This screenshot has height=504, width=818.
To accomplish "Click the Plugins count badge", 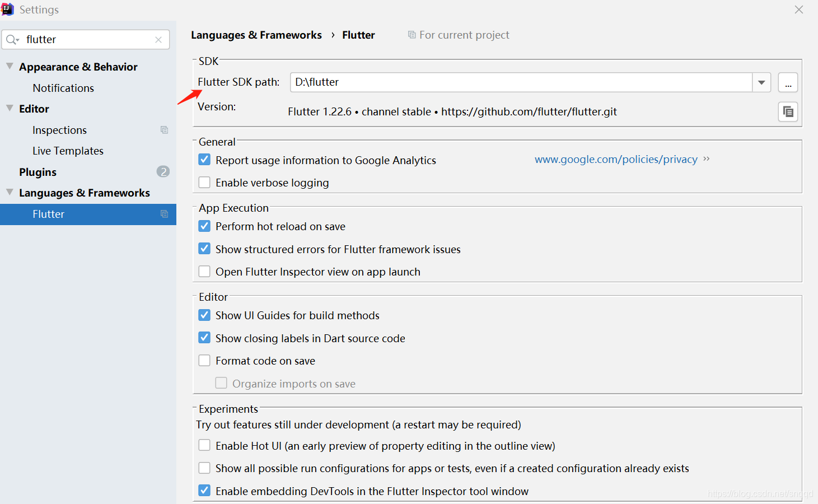I will [163, 171].
